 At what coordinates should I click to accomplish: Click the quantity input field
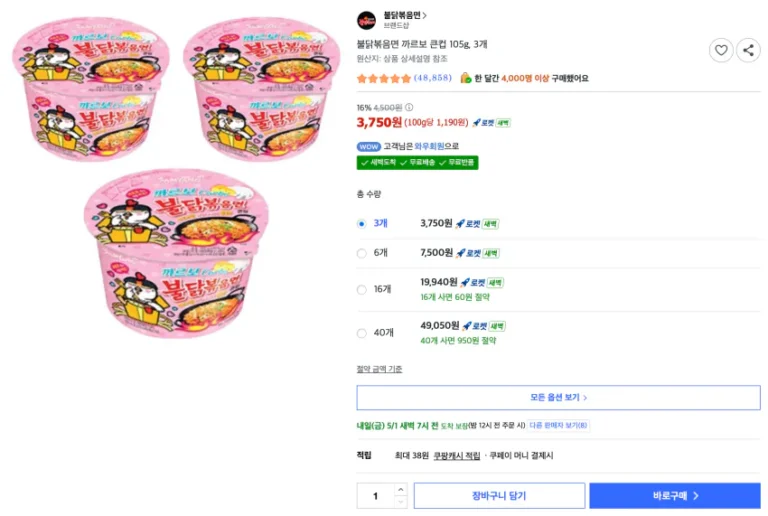[x=376, y=496]
